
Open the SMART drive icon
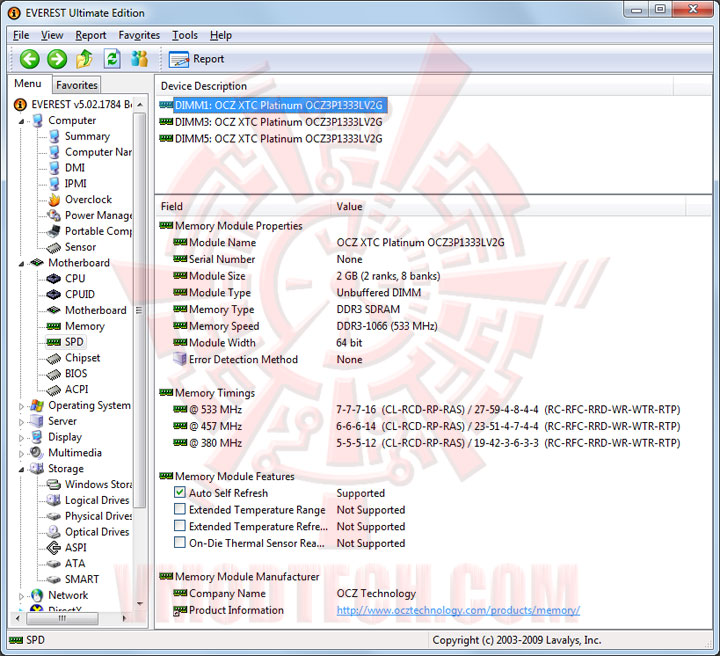[x=54, y=579]
